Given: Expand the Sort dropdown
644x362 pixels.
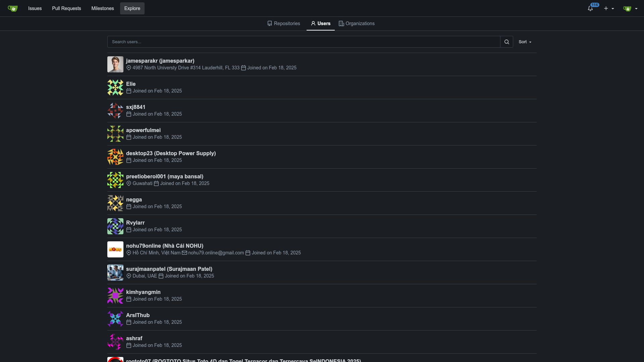Looking at the screenshot, I should (525, 42).
